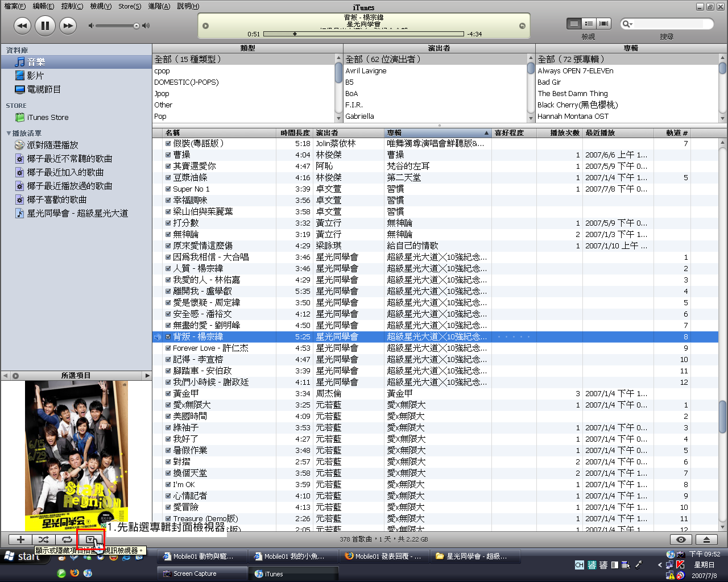
Task: Uncheck the I'm OK song checkbox
Action: point(168,484)
